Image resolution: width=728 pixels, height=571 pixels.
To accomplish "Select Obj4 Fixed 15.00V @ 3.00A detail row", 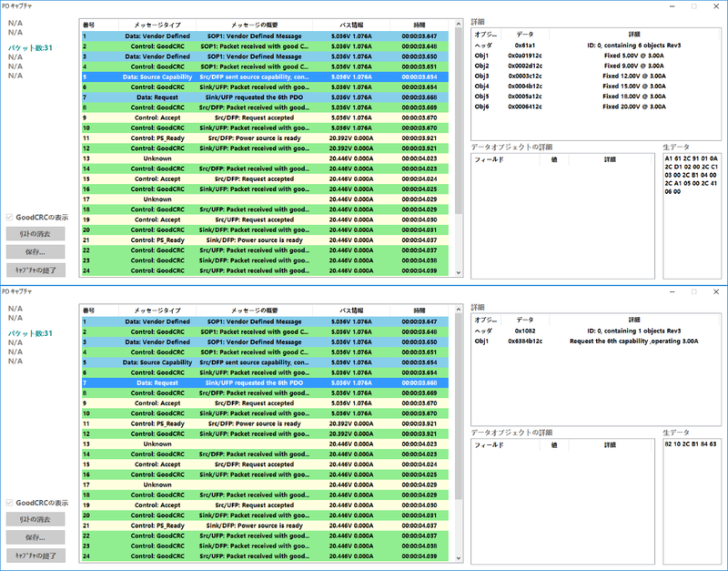I will pyautogui.click(x=596, y=87).
